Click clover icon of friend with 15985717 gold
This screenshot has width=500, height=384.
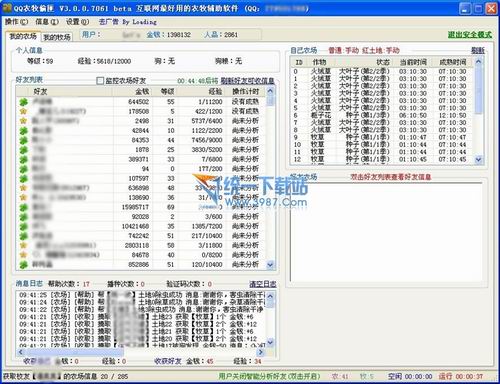(x=23, y=207)
